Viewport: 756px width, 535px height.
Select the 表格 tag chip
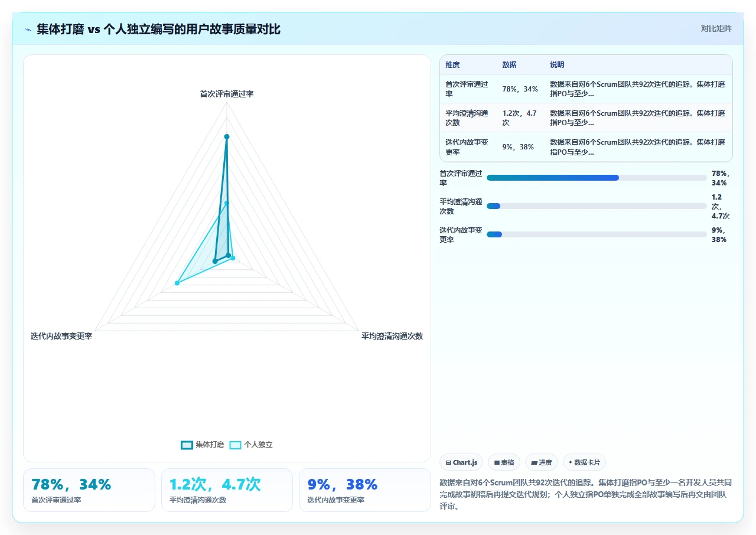(504, 462)
